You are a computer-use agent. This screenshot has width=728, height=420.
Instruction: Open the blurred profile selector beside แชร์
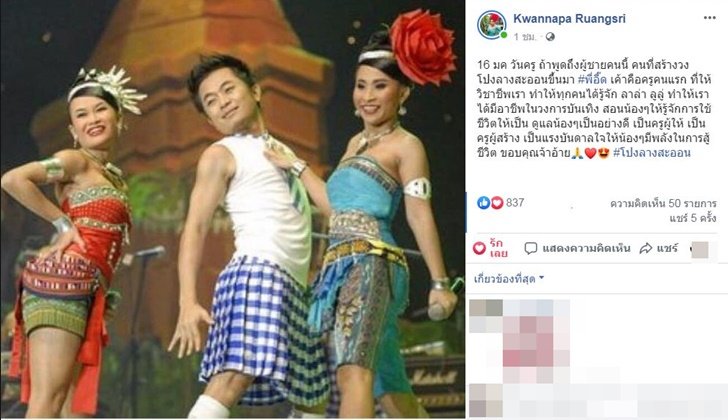click(699, 250)
